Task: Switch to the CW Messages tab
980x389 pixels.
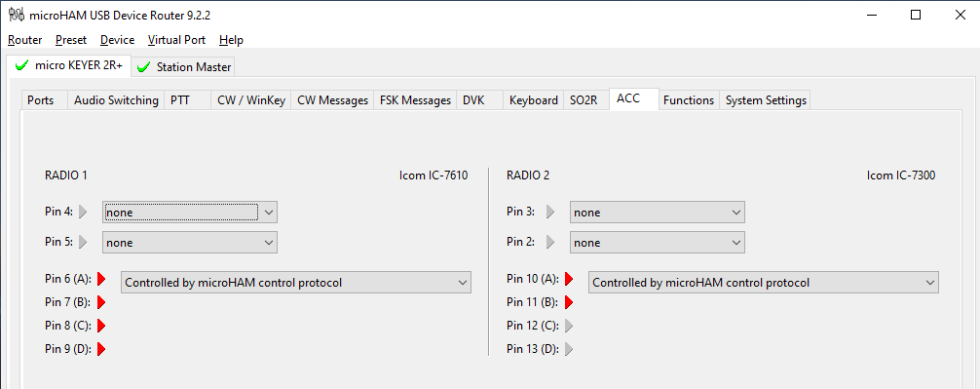Action: point(332,100)
